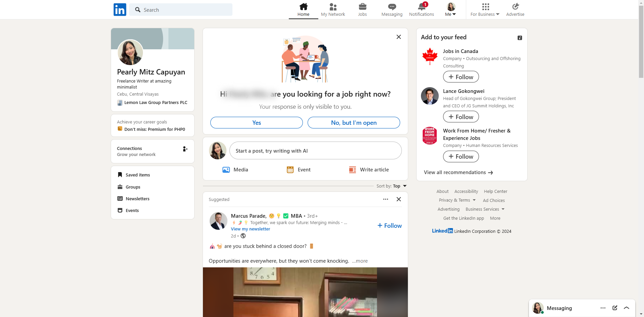View Notifications from the top navigation
The height and width of the screenshot is (317, 644).
[422, 10]
